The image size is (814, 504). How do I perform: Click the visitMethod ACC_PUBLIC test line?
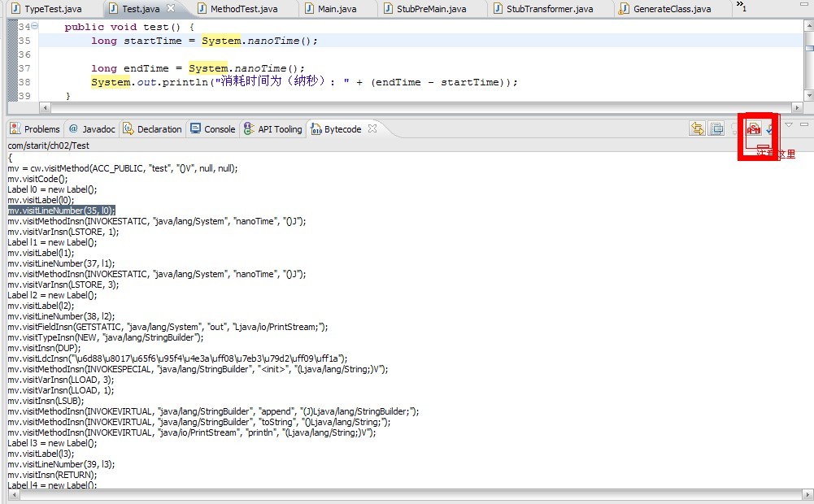[123, 168]
